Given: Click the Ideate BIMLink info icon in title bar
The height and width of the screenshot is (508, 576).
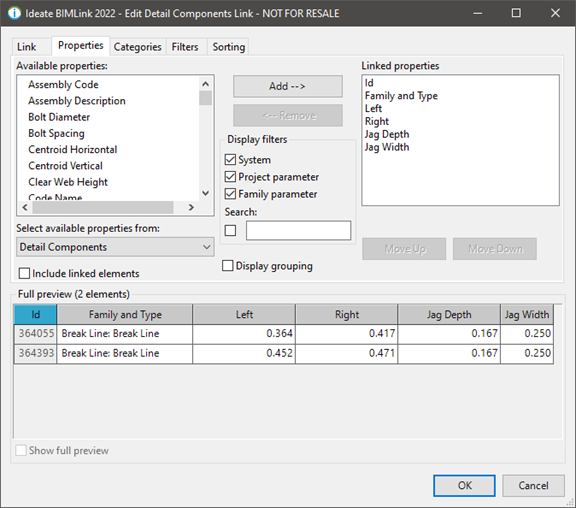Looking at the screenshot, I should [x=14, y=13].
